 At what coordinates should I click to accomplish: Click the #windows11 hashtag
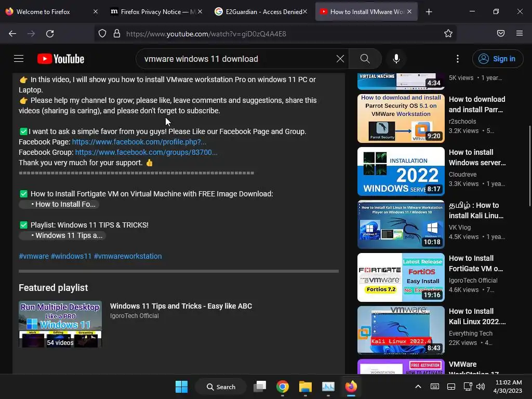point(71,256)
